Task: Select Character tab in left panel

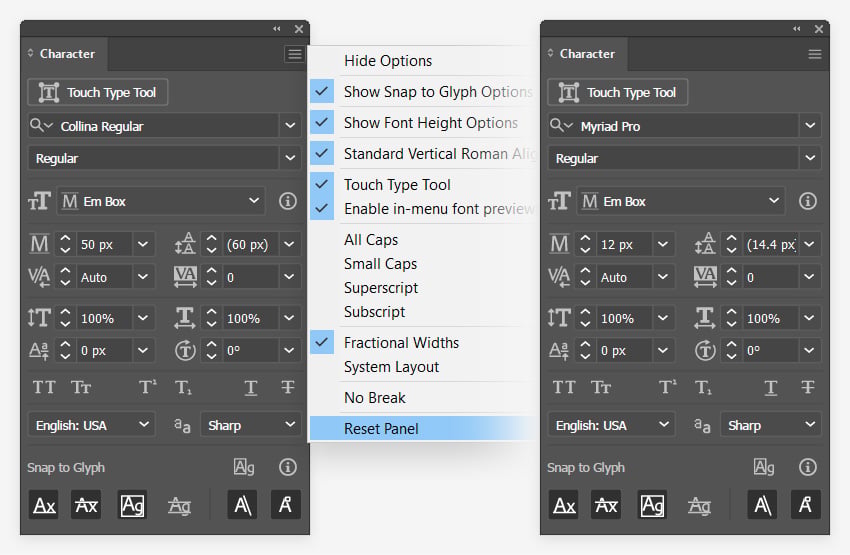Action: (64, 54)
